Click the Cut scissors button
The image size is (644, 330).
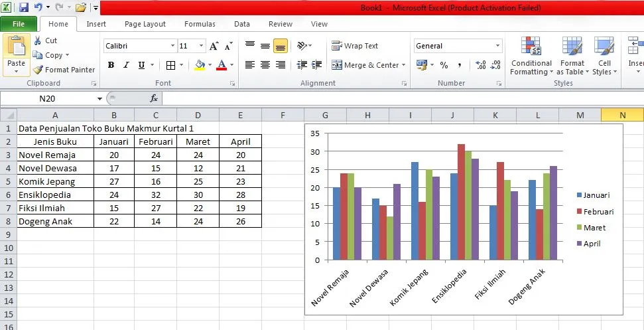(45, 41)
